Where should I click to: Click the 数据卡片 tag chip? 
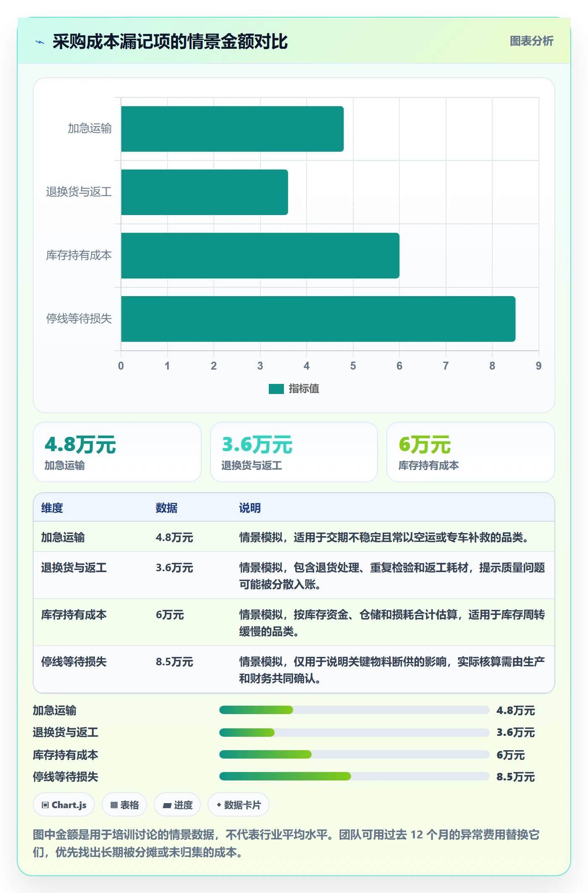pos(239,805)
